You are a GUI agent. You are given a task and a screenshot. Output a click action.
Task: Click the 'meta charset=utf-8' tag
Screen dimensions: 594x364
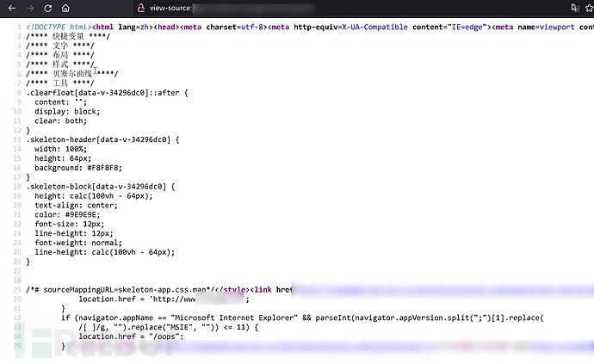[x=224, y=27]
